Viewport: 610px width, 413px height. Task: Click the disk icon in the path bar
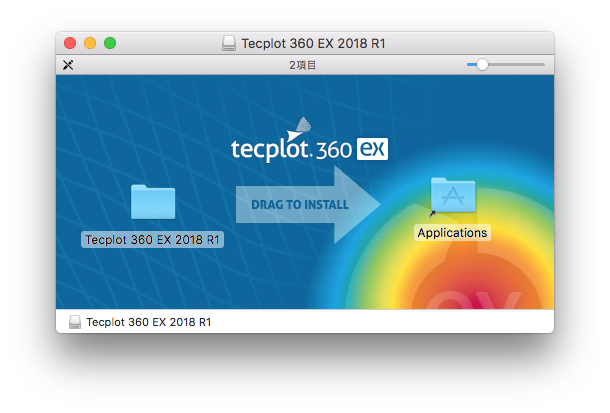pos(75,322)
